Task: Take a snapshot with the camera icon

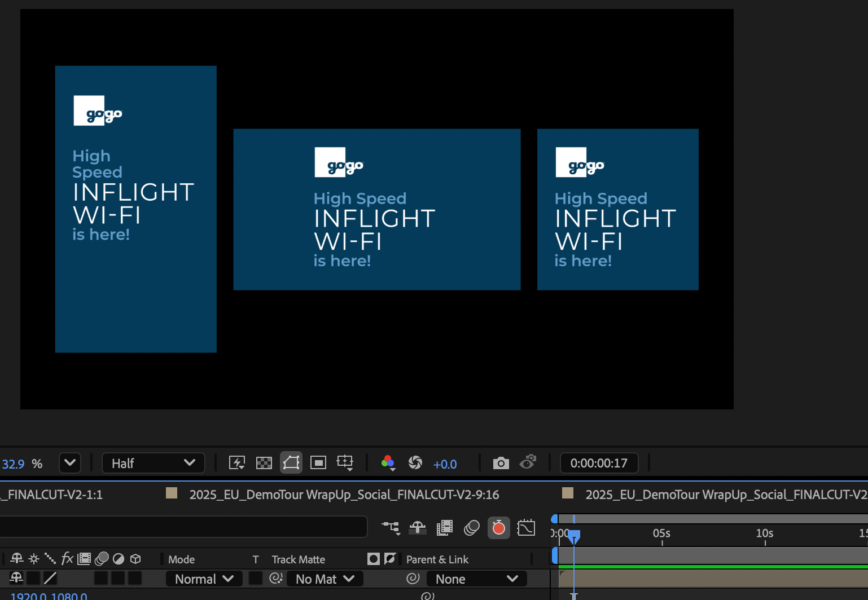Action: [501, 463]
